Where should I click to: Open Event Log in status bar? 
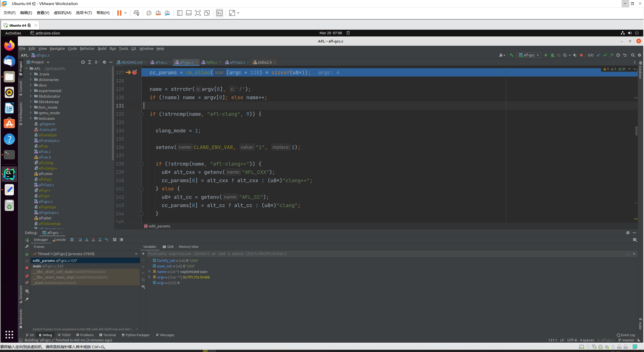(x=626, y=335)
